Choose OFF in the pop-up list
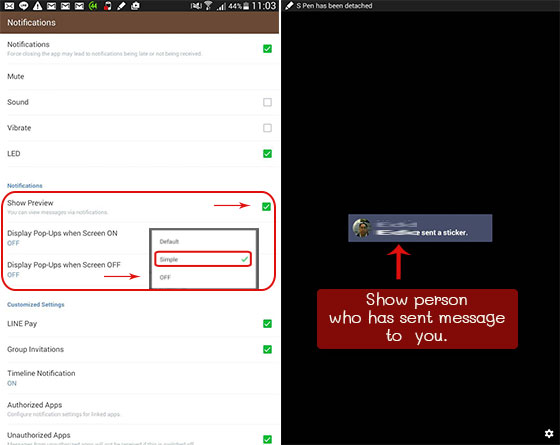This screenshot has width=560, height=445. coord(204,278)
